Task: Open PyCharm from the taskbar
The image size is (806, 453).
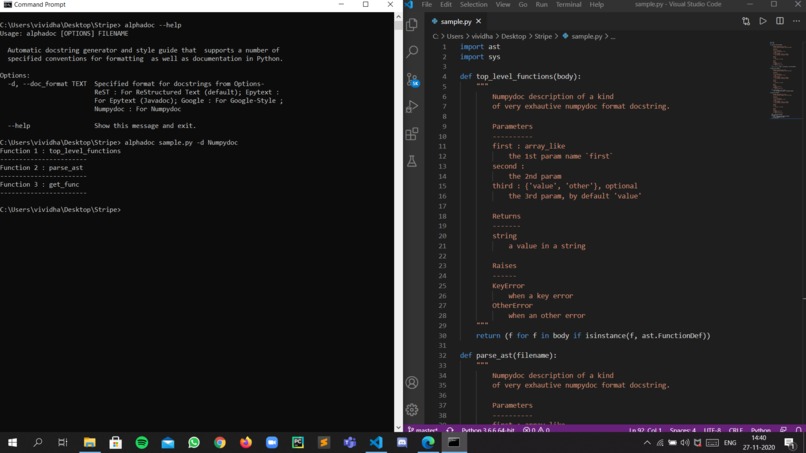Action: (x=298, y=442)
